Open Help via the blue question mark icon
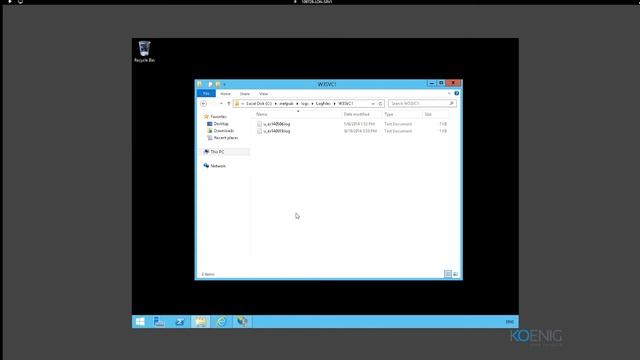Viewport: 640px width, 360px height. (x=456, y=93)
